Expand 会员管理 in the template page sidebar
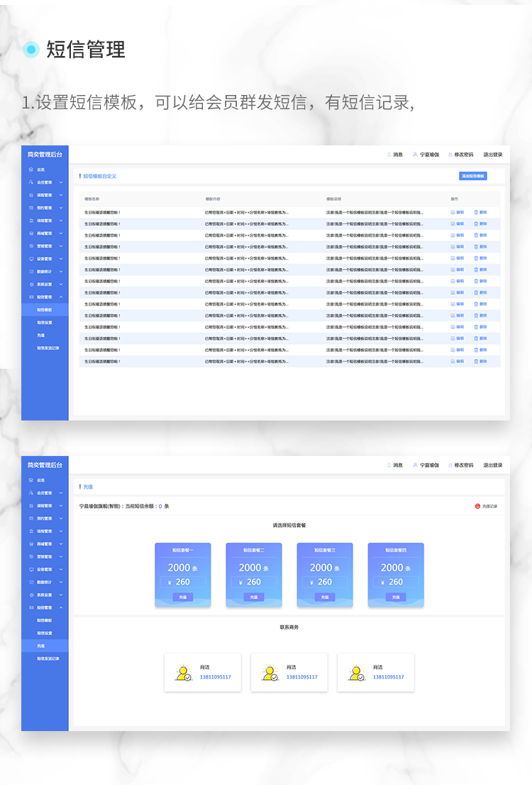The height and width of the screenshot is (785, 532). coord(60,182)
